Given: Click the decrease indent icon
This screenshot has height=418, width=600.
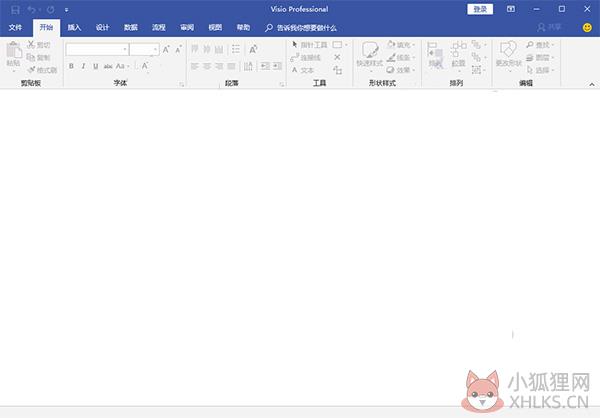Looking at the screenshot, I should click(x=265, y=67).
